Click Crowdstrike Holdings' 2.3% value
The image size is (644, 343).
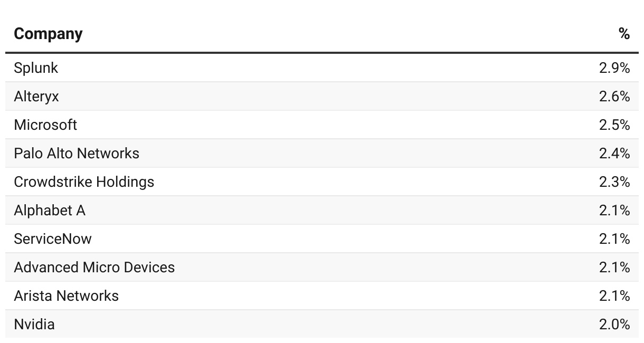pyautogui.click(x=614, y=182)
